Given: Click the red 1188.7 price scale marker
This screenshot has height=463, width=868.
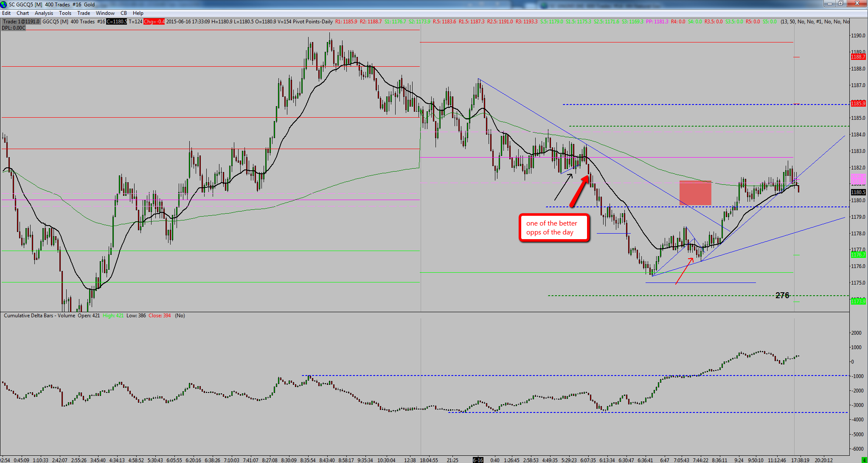Looking at the screenshot, I should coord(858,57).
